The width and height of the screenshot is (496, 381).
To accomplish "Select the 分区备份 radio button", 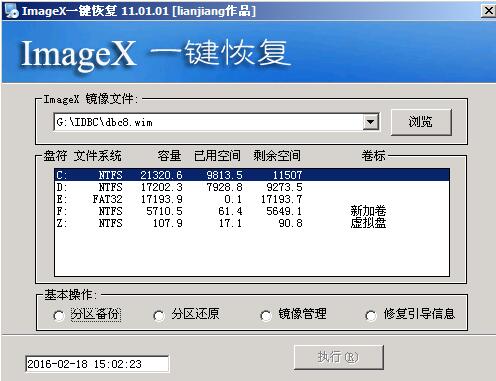I will 59,315.
